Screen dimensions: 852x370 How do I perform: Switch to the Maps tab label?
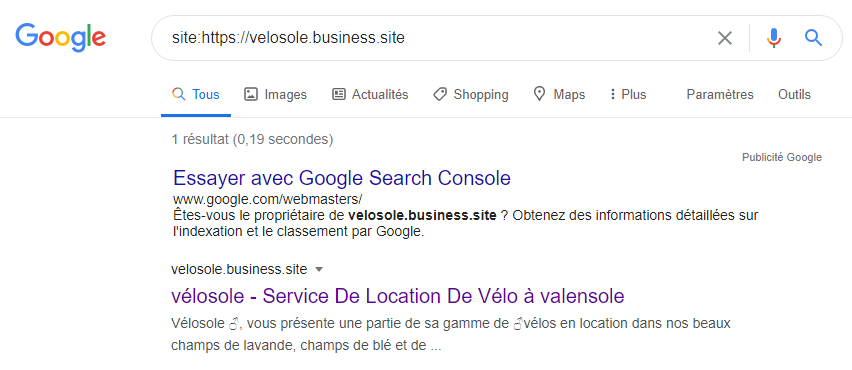point(569,95)
